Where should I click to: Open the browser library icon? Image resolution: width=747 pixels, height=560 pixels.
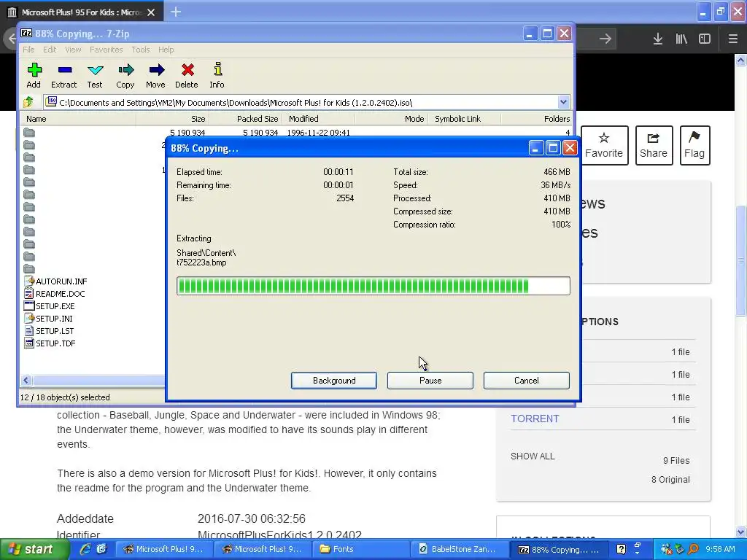[681, 39]
